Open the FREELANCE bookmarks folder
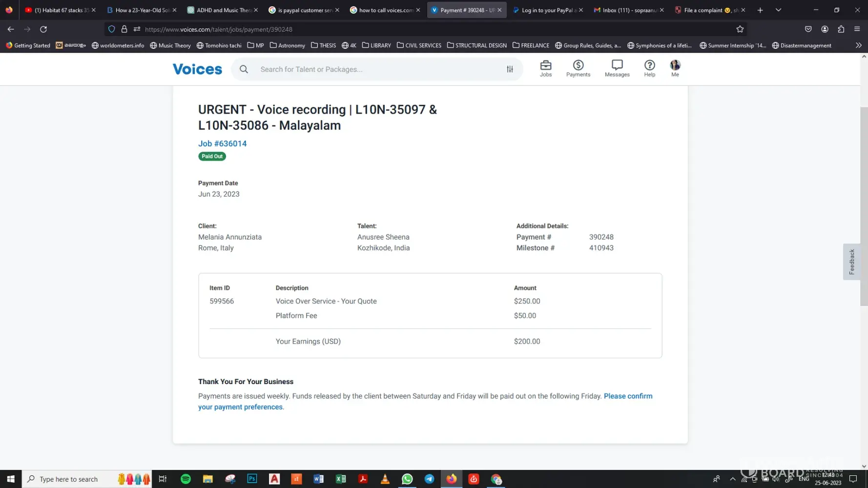 pyautogui.click(x=531, y=45)
